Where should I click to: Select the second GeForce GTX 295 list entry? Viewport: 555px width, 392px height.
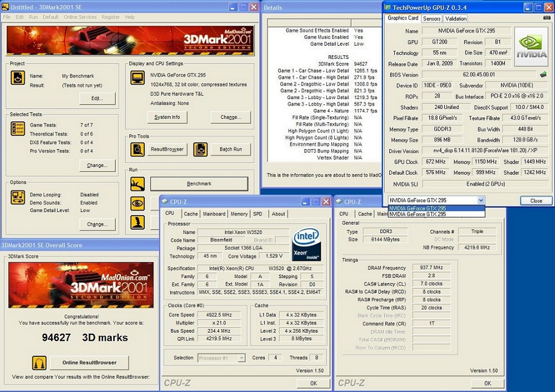point(437,214)
